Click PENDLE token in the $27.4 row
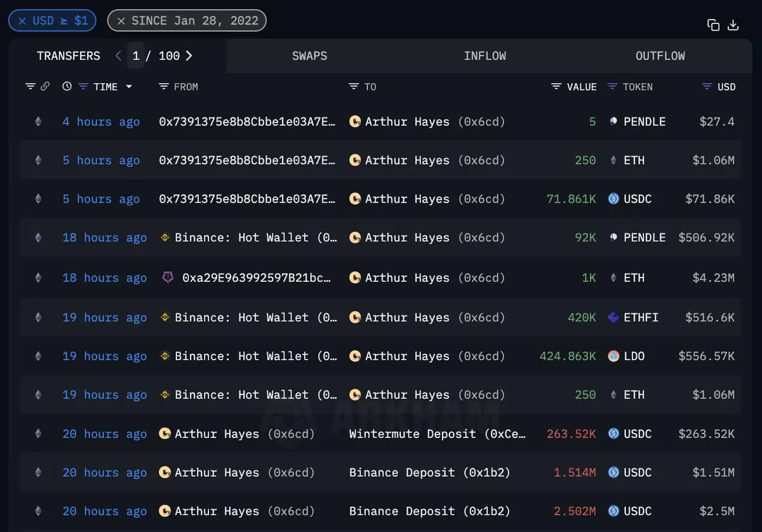 pos(645,122)
